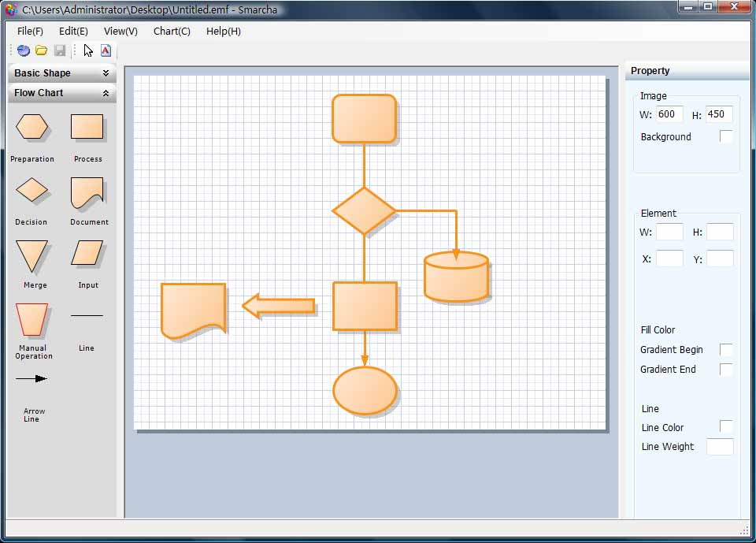Screen dimensions: 756x543
Task: Select the square process box on canvas
Action: pos(365,307)
